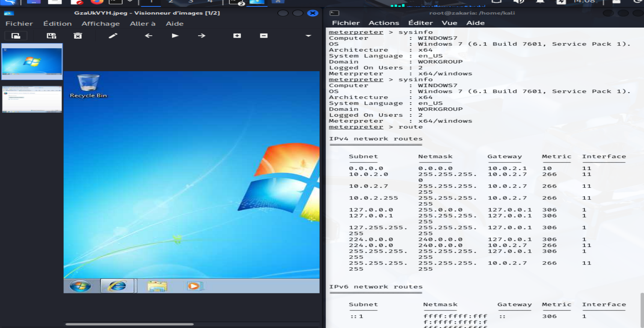The image size is (644, 328).
Task: Go to next image with right arrow
Action: [202, 36]
